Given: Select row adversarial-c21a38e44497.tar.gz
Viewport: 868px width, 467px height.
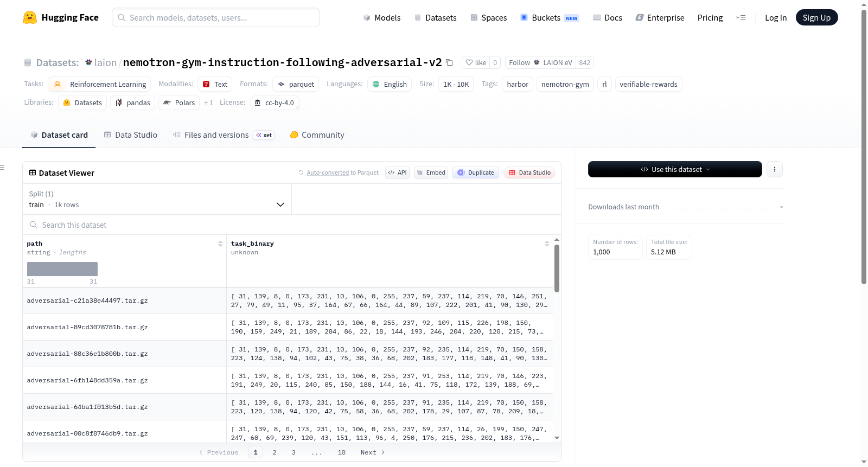Looking at the screenshot, I should pos(288,300).
